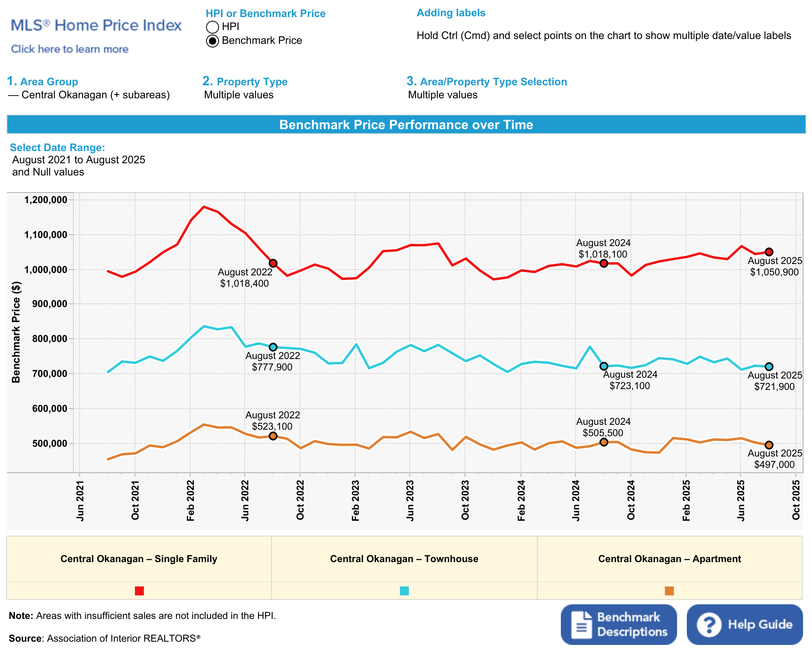Viewport: 812px width, 649px height.
Task: Click the $1,018,100 data label
Action: tap(603, 254)
